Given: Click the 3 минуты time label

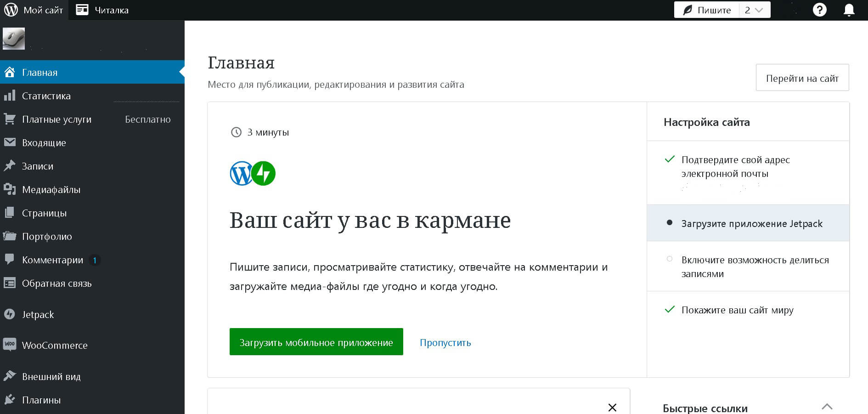Looking at the screenshot, I should [x=268, y=132].
